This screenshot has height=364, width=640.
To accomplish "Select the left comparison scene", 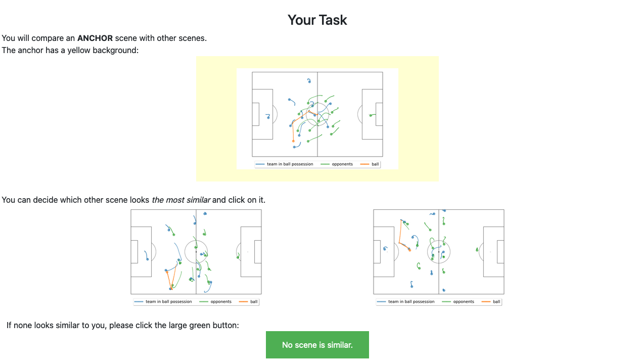I will 196,257.
